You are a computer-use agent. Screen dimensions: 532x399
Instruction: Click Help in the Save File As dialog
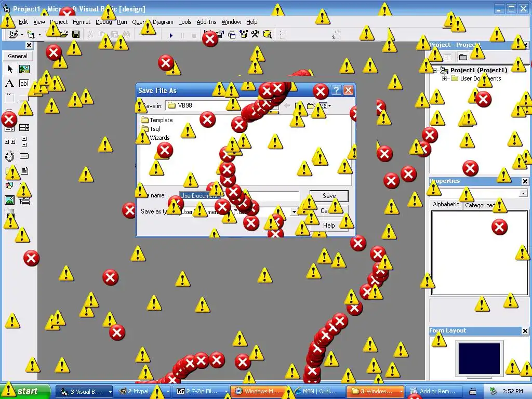click(x=329, y=225)
